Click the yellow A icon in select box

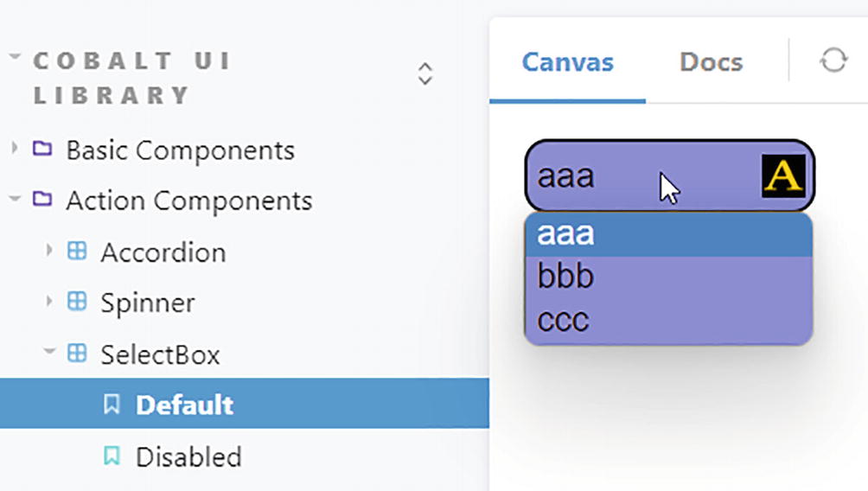pos(783,175)
